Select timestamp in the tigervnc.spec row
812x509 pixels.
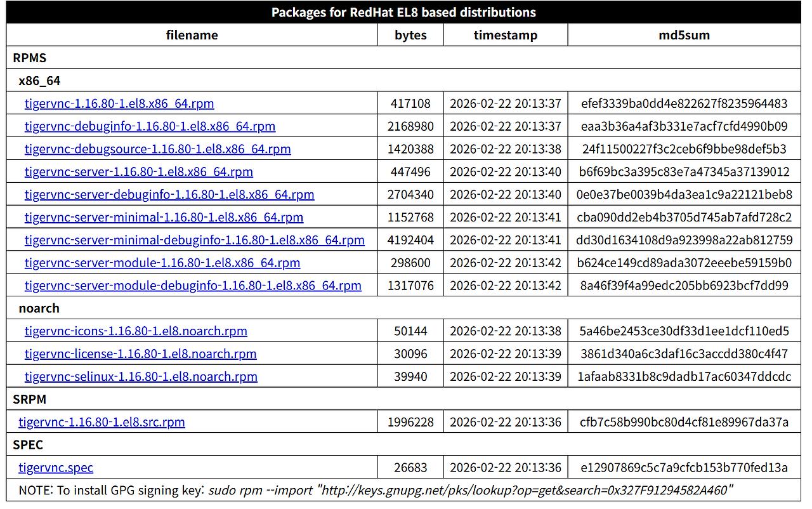pos(506,468)
